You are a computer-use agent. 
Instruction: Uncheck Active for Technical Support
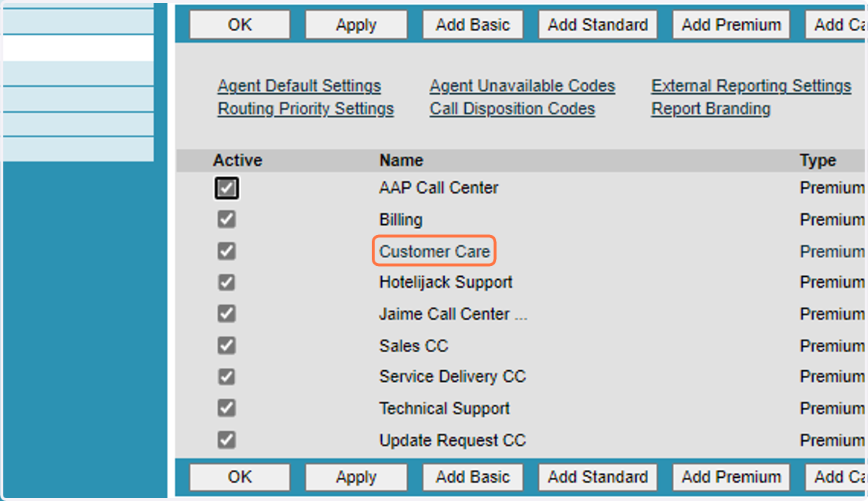tap(226, 408)
